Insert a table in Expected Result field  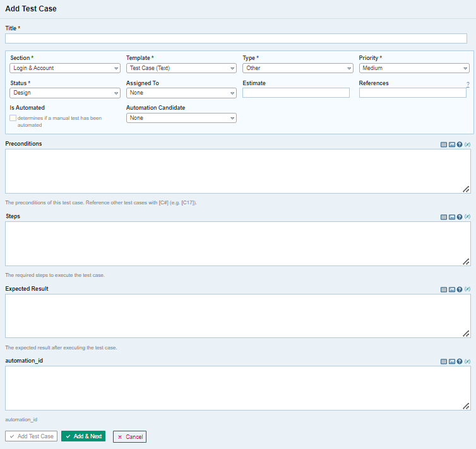coord(444,289)
